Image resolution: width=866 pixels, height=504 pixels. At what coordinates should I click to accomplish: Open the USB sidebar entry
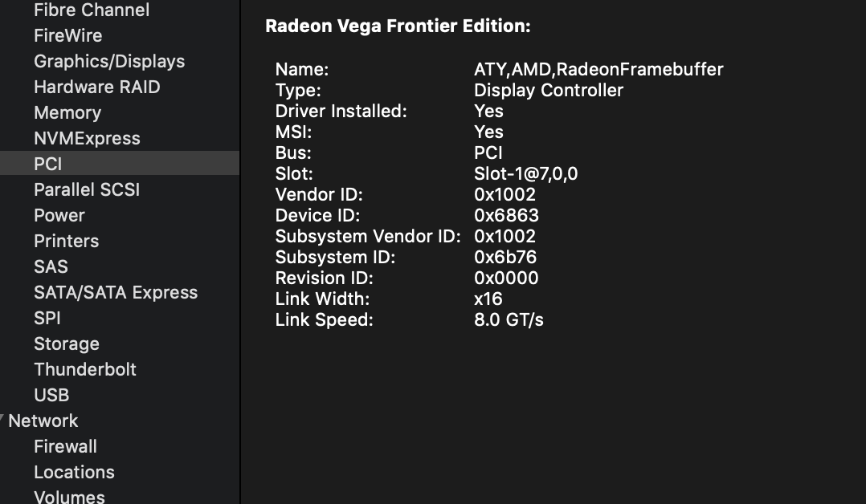tap(51, 396)
